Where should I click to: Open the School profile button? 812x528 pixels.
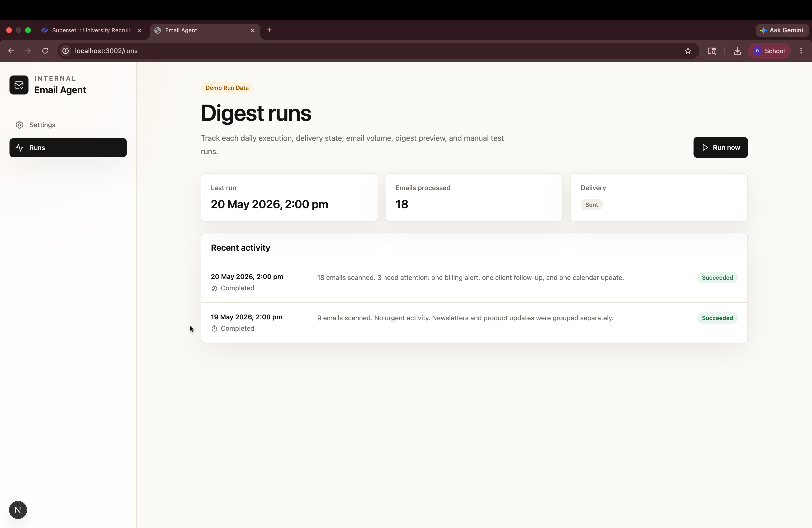coord(769,51)
